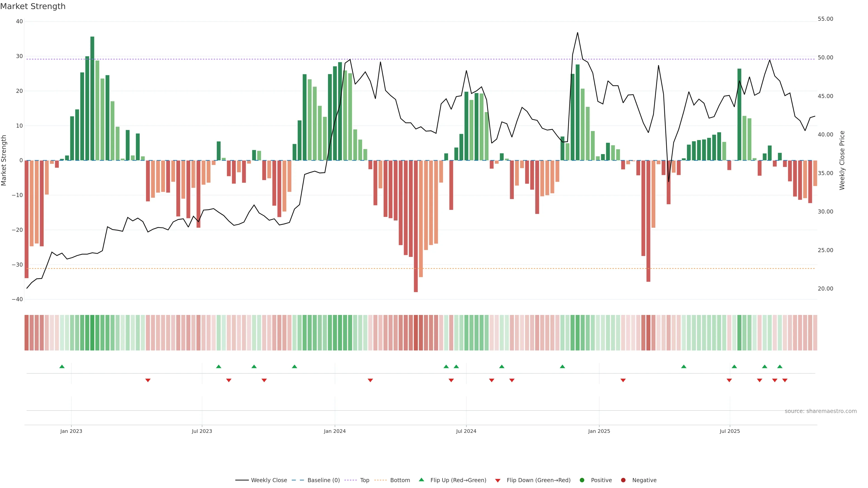Click the Weekly Close Price axis title

coord(842,160)
